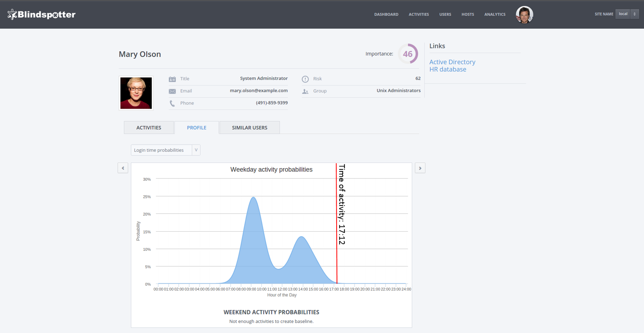This screenshot has width=644, height=333.
Task: Click the 'Not enough activities to create baseline' message
Action: click(271, 321)
